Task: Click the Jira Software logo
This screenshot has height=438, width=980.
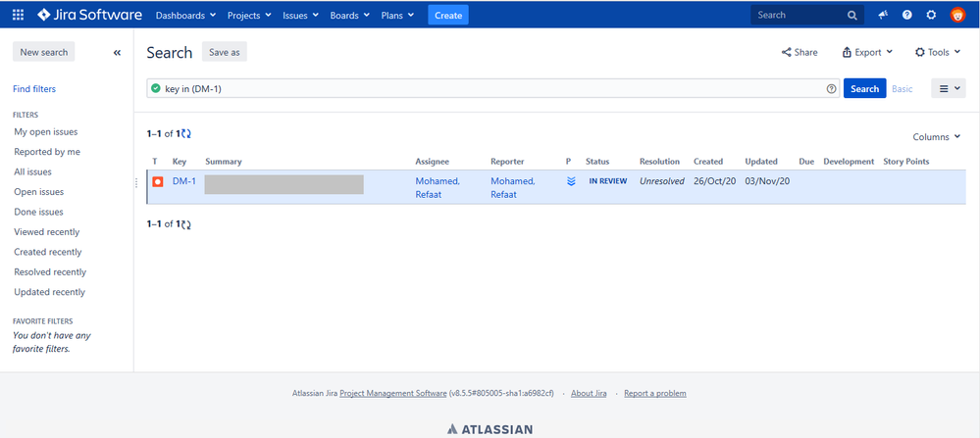Action: pos(89,15)
